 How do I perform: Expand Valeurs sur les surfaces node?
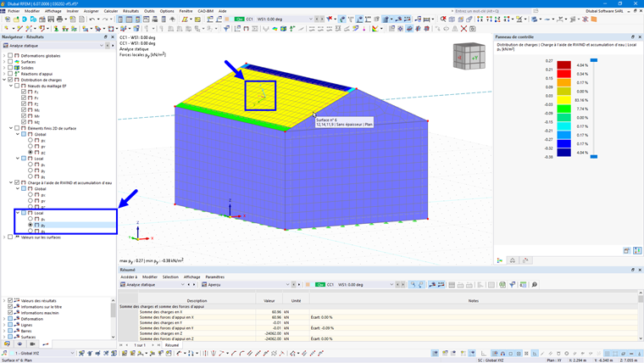click(4, 237)
